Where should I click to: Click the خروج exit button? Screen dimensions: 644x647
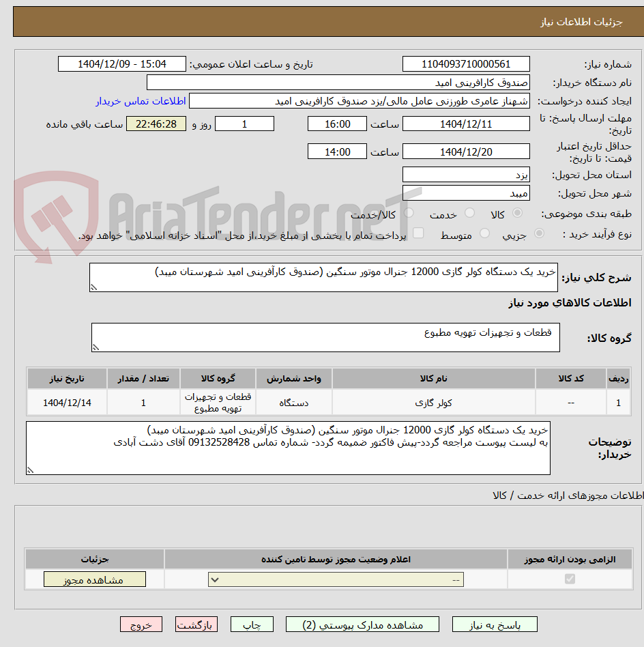click(x=141, y=624)
